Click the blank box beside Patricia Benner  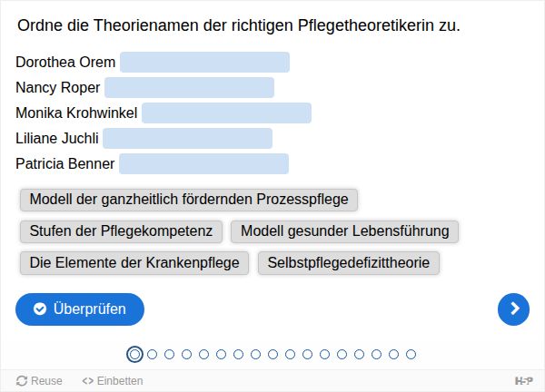coord(204,163)
